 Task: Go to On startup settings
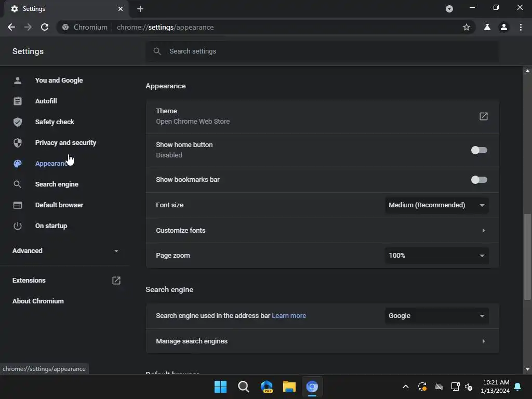tap(51, 226)
